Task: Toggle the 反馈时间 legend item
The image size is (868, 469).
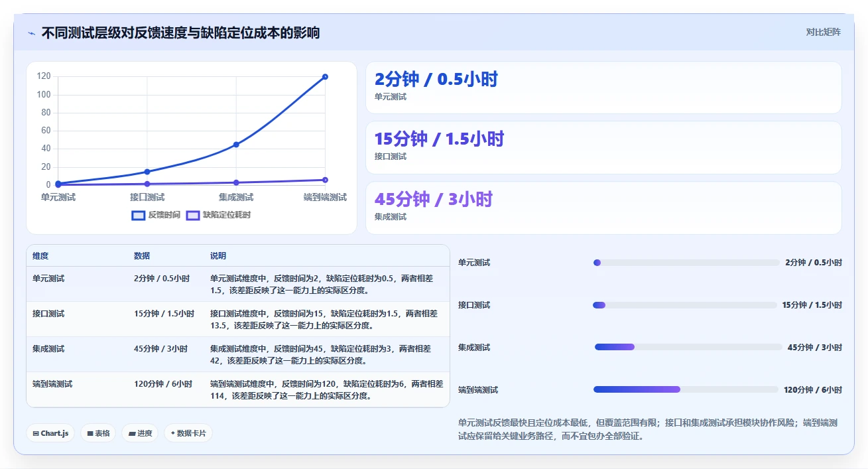Action: [x=156, y=215]
